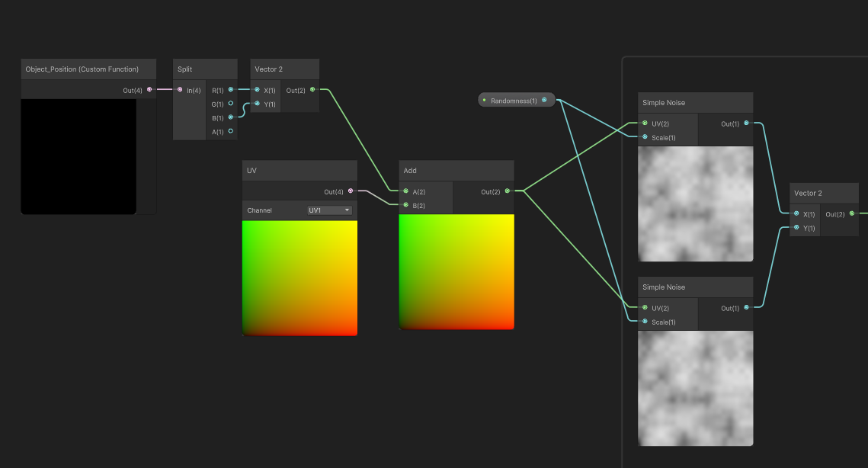Click UV(2) input port of upper Simple Noise

pos(645,123)
